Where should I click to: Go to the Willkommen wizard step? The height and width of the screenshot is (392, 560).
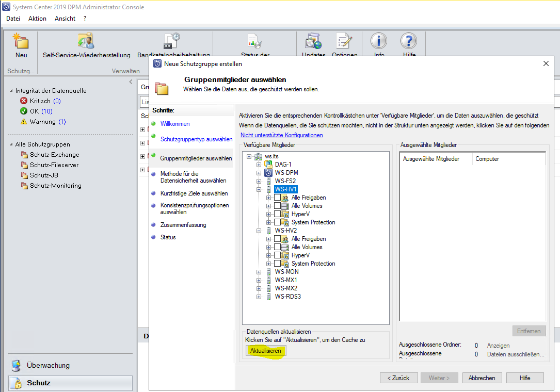click(175, 123)
